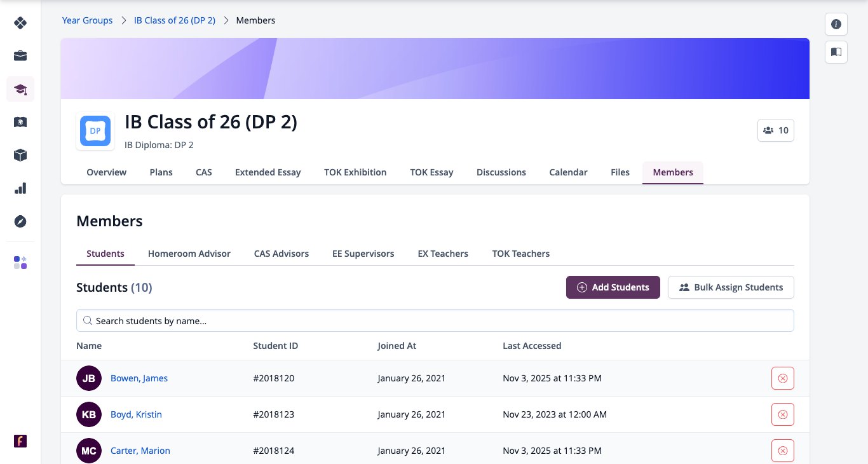Open the info icon at top right
868x464 pixels.
click(836, 24)
